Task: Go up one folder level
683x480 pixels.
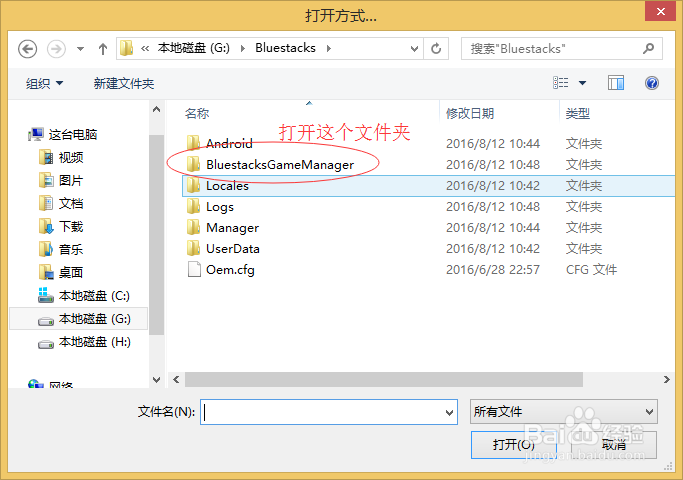Action: click(x=103, y=49)
